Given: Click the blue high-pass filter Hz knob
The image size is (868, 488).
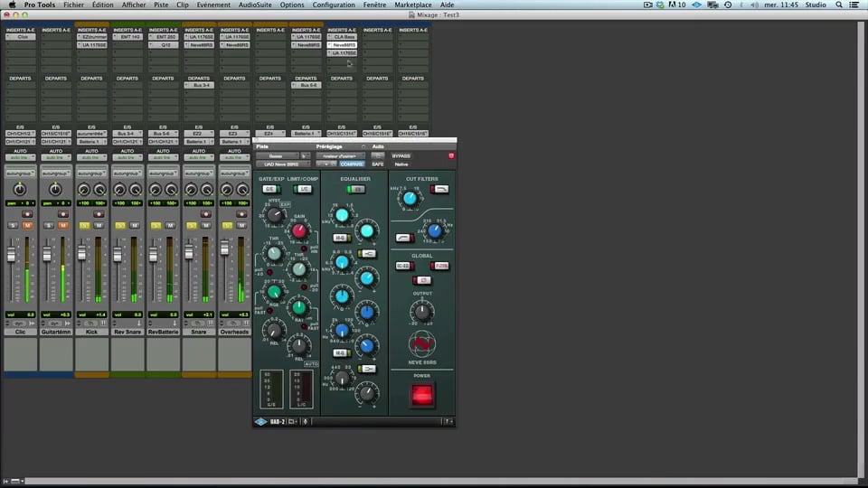Looking at the screenshot, I should pos(435,230).
